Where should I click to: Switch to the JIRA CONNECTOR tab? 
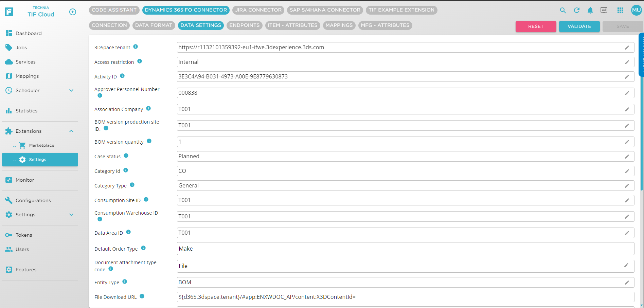pyautogui.click(x=258, y=10)
